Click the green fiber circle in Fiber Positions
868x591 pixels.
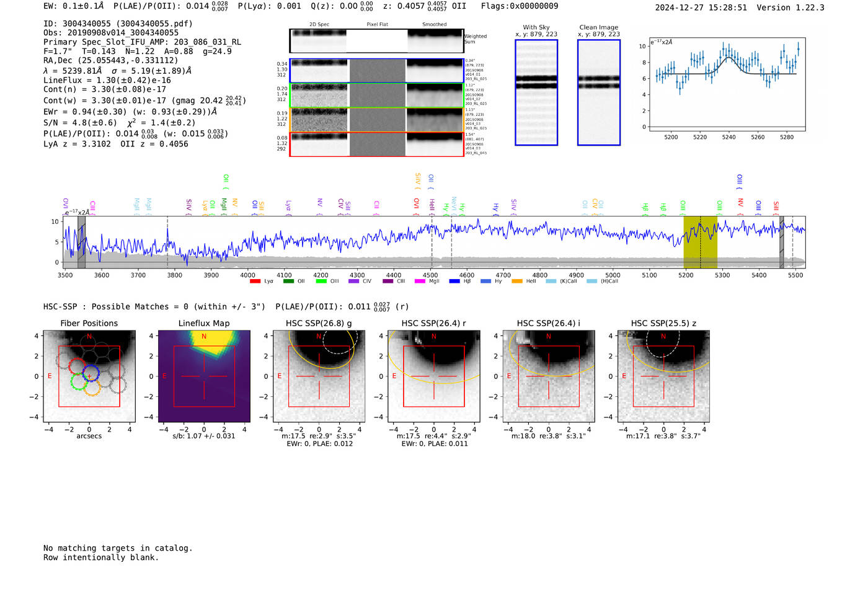click(x=79, y=381)
